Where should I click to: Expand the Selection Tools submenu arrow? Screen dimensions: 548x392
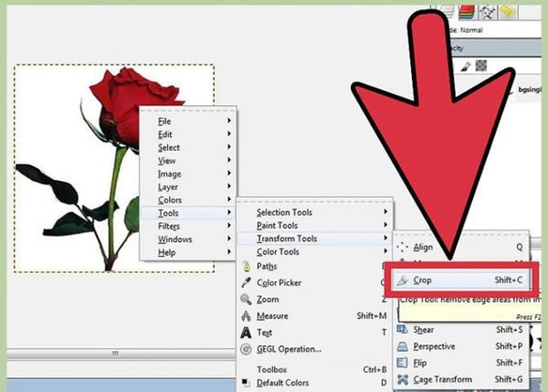coord(385,212)
